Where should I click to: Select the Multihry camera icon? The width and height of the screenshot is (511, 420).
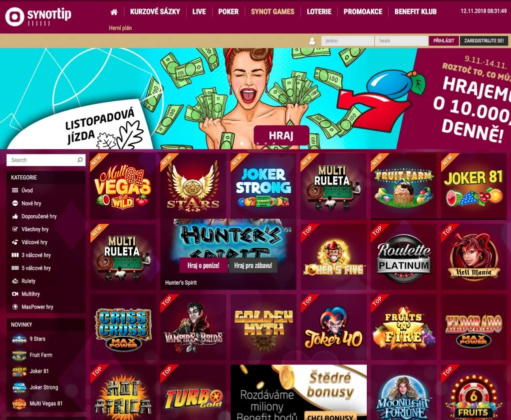click(15, 294)
